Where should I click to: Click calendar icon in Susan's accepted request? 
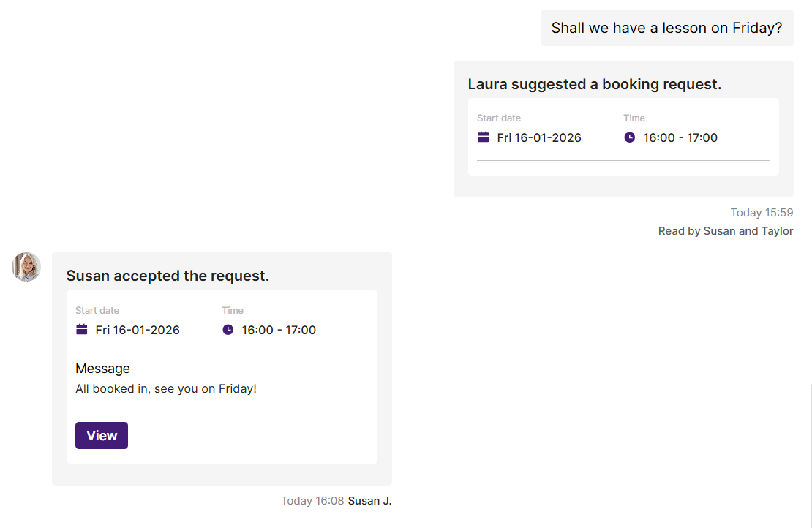pyautogui.click(x=82, y=329)
